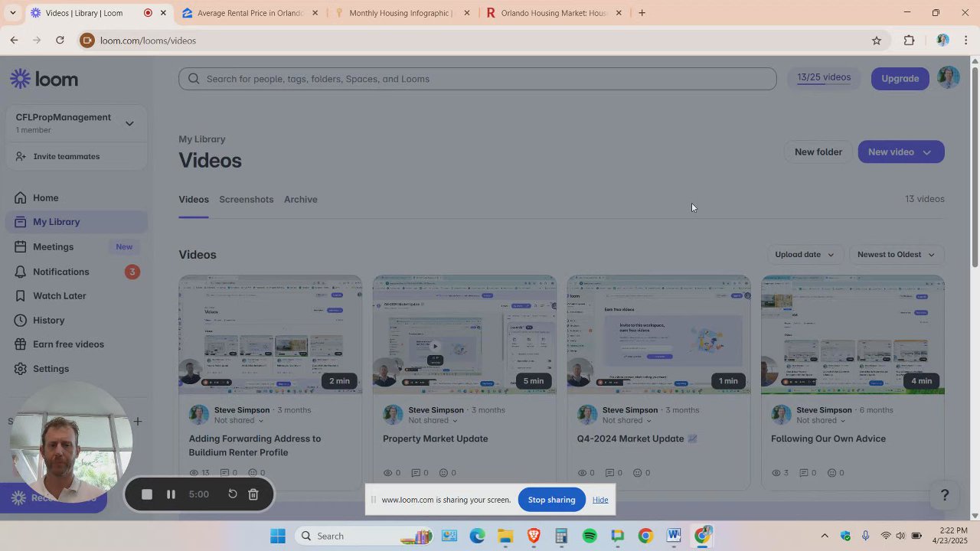980x551 pixels.
Task: Open the browser Extensions puzzle icon
Action: [910, 41]
